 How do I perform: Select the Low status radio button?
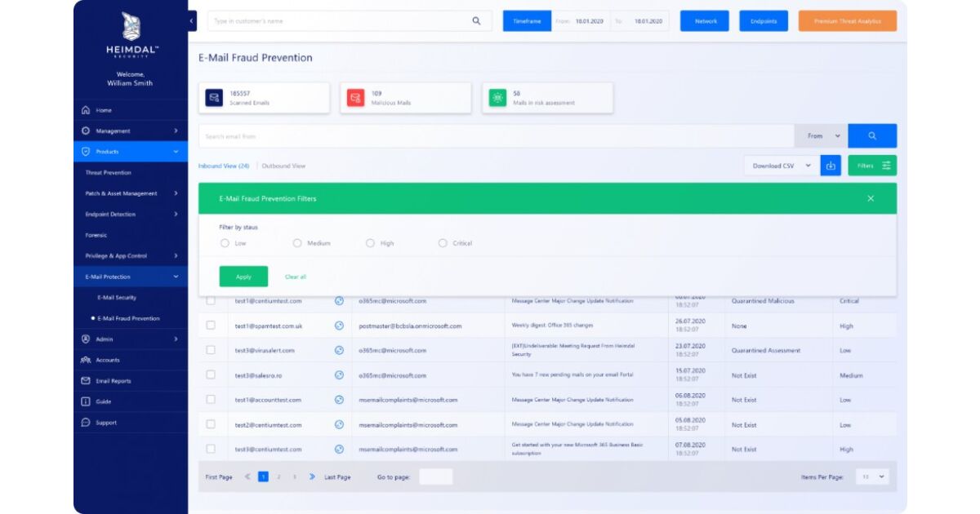(x=225, y=243)
